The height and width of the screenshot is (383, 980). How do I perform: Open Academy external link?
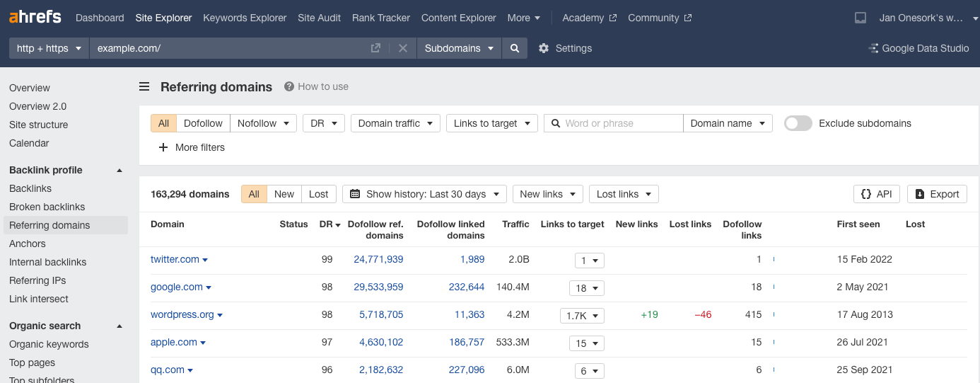589,18
